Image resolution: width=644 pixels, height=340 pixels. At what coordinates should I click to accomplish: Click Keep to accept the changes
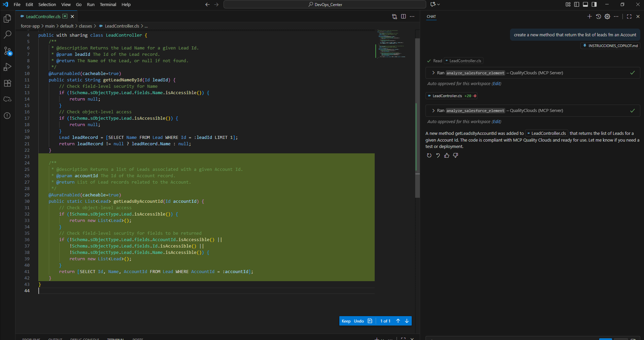point(346,321)
